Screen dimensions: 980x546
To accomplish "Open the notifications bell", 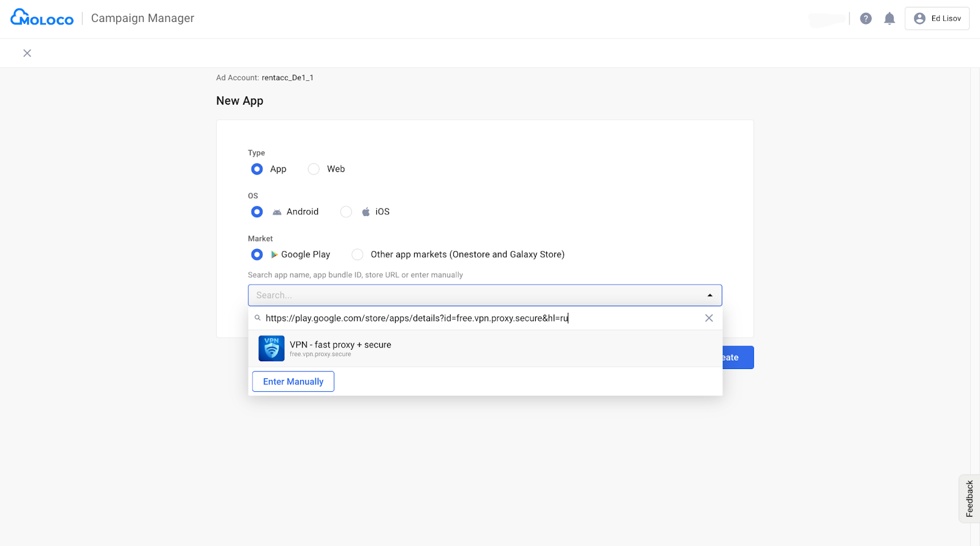I will pos(889,18).
